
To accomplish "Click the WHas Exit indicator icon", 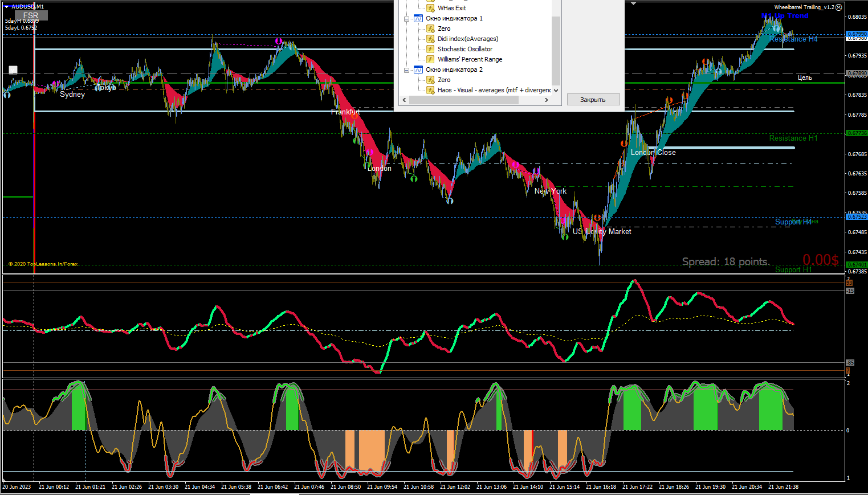I will click(431, 8).
